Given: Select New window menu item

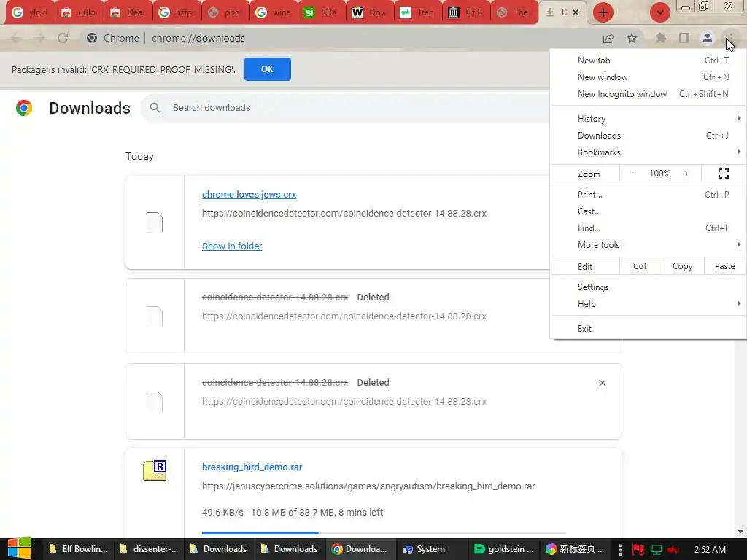Looking at the screenshot, I should coord(648,77).
